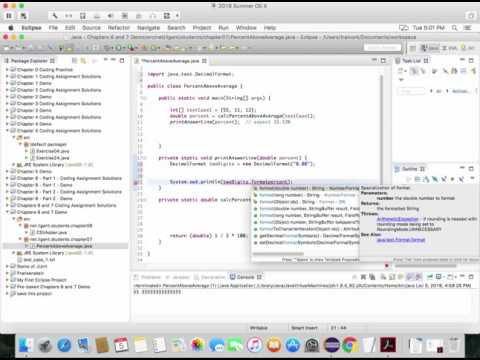Image resolution: width=480 pixels, height=360 pixels.
Task: Click the Smart Insert status bar entry
Action: pyautogui.click(x=304, y=328)
